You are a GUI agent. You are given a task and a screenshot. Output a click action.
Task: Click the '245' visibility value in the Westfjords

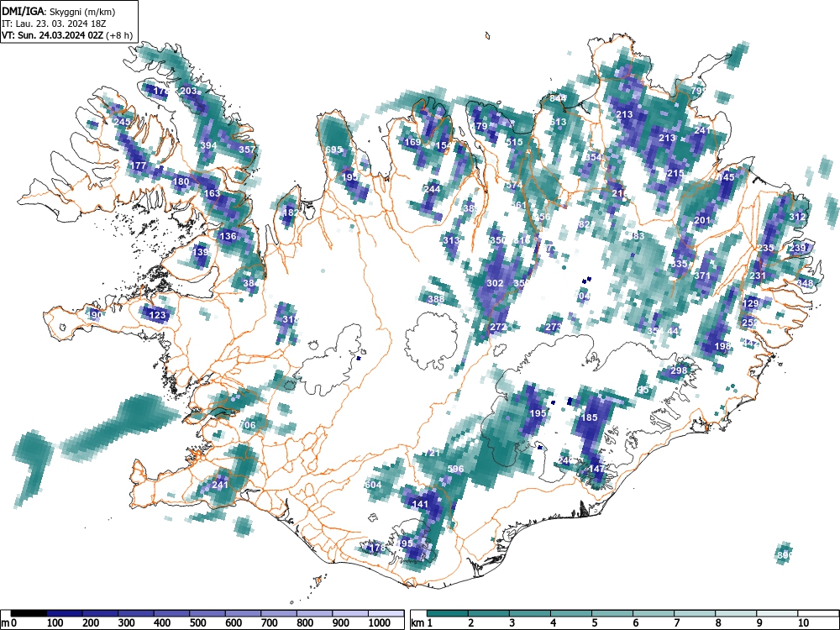pyautogui.click(x=122, y=122)
